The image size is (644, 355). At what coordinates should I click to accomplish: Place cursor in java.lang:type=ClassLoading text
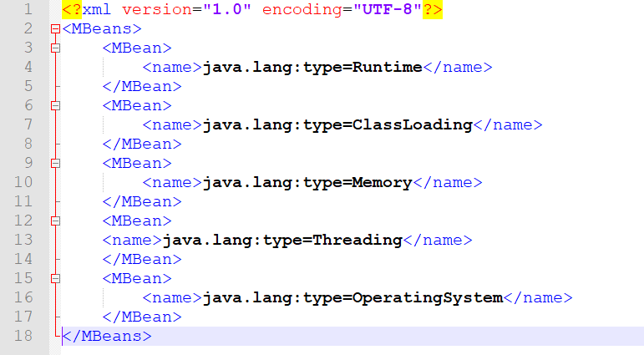[337, 125]
